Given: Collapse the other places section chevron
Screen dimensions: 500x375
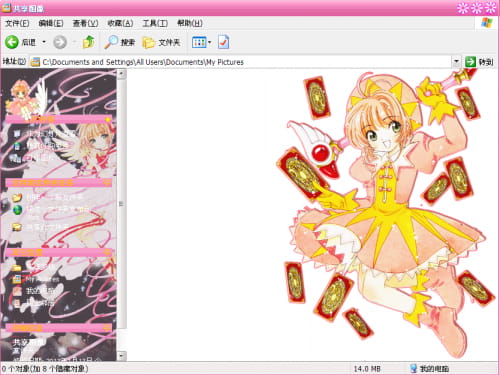Looking at the screenshot, I should click(x=107, y=252).
